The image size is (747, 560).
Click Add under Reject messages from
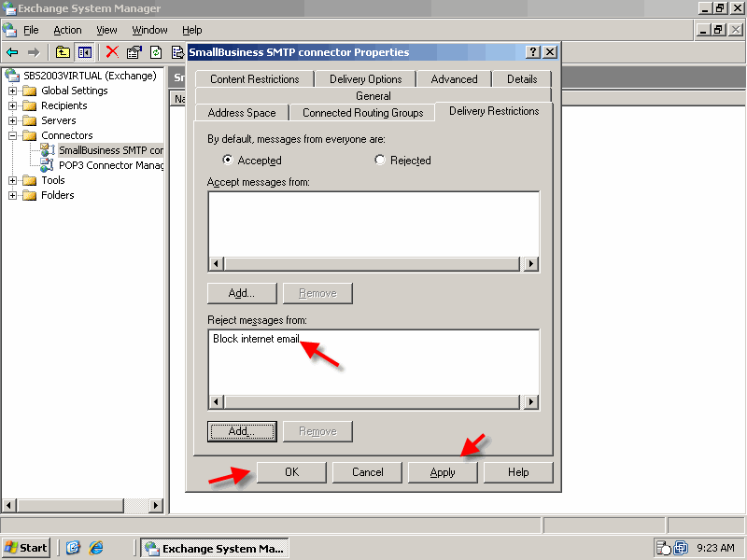(242, 431)
